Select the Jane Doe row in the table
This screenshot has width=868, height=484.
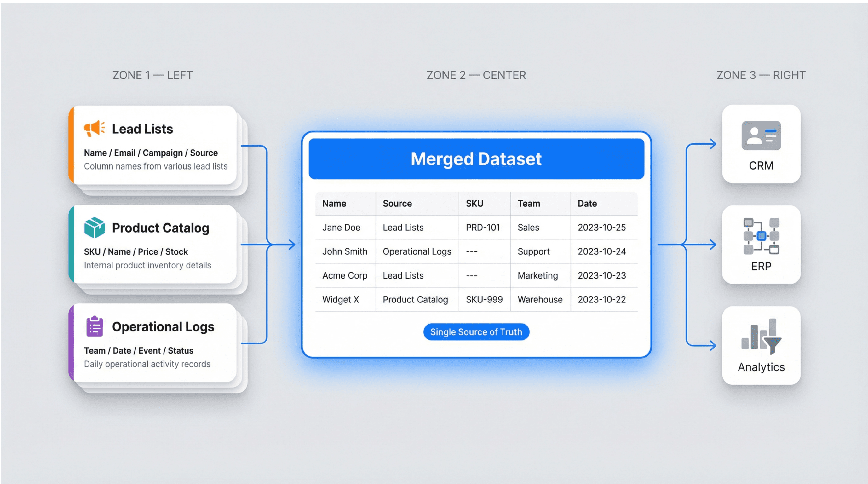(341, 228)
